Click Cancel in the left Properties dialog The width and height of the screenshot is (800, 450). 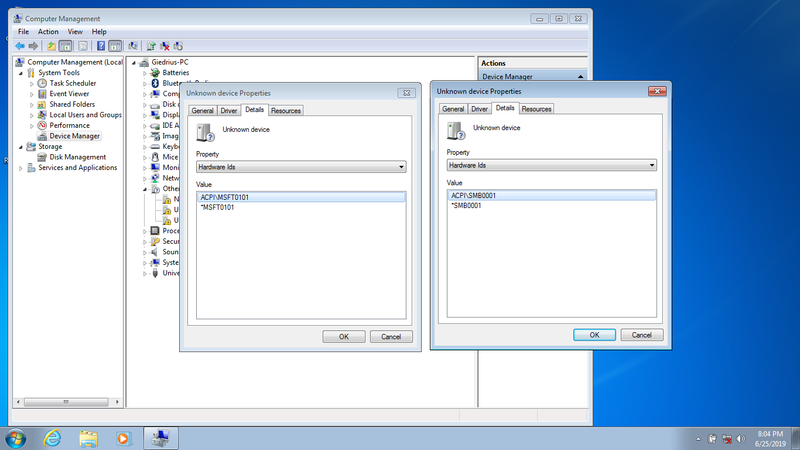pos(391,337)
